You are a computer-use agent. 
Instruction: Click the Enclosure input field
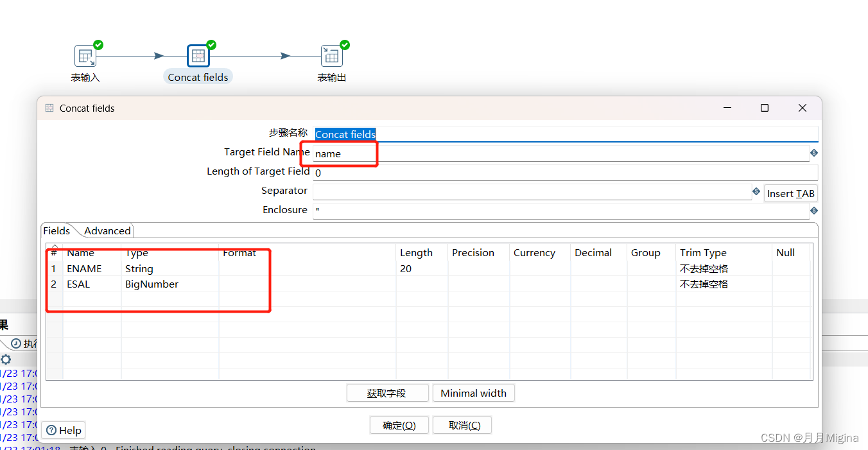click(x=560, y=211)
